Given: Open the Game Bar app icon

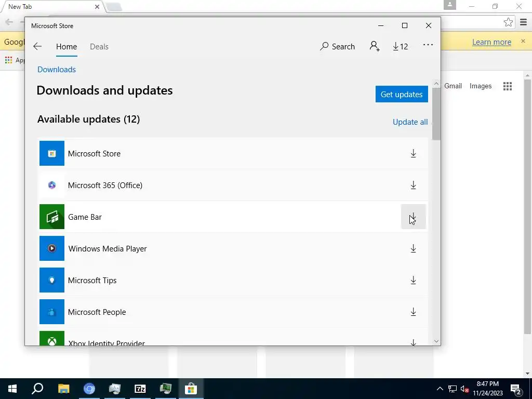Looking at the screenshot, I should (52, 217).
